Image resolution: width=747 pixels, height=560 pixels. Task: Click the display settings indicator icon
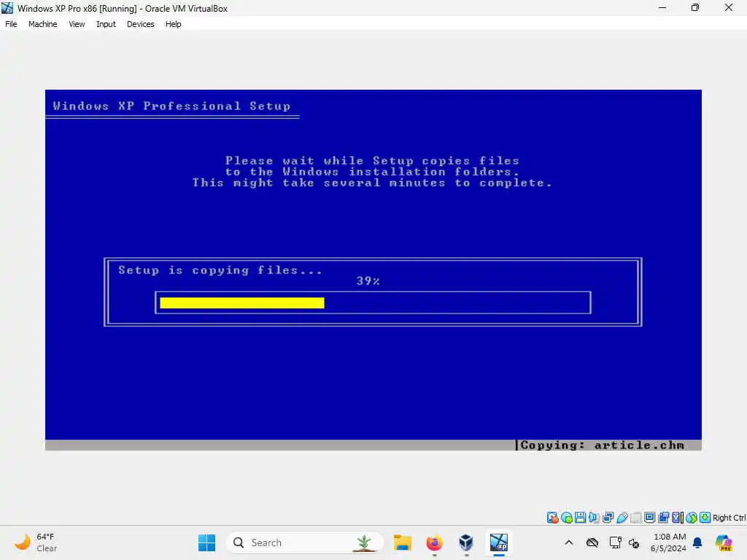(x=649, y=518)
